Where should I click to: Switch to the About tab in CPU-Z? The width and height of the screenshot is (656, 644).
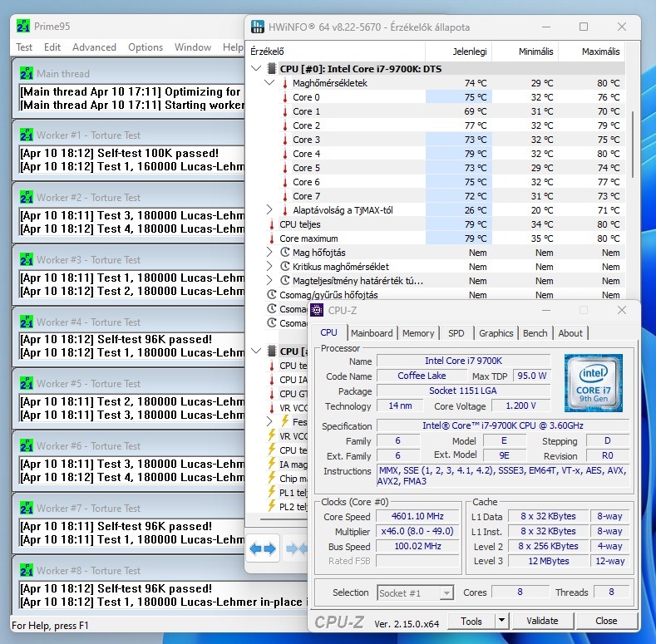[570, 333]
